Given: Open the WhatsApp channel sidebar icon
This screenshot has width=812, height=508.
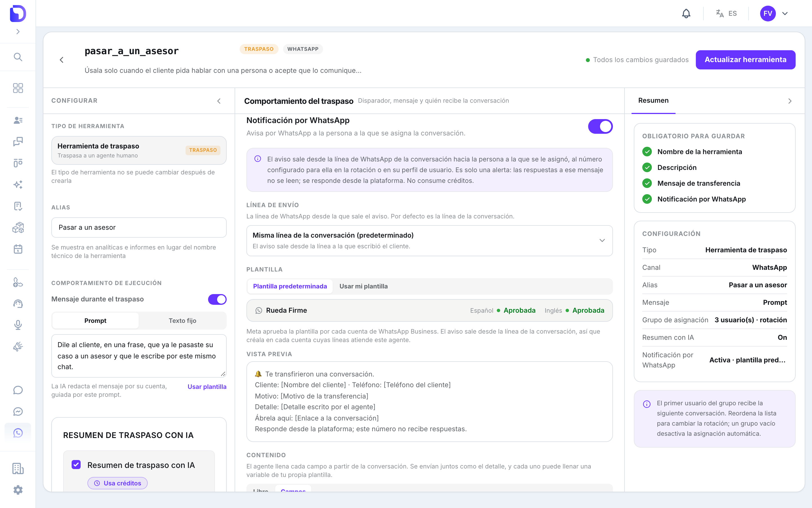Looking at the screenshot, I should click(18, 433).
